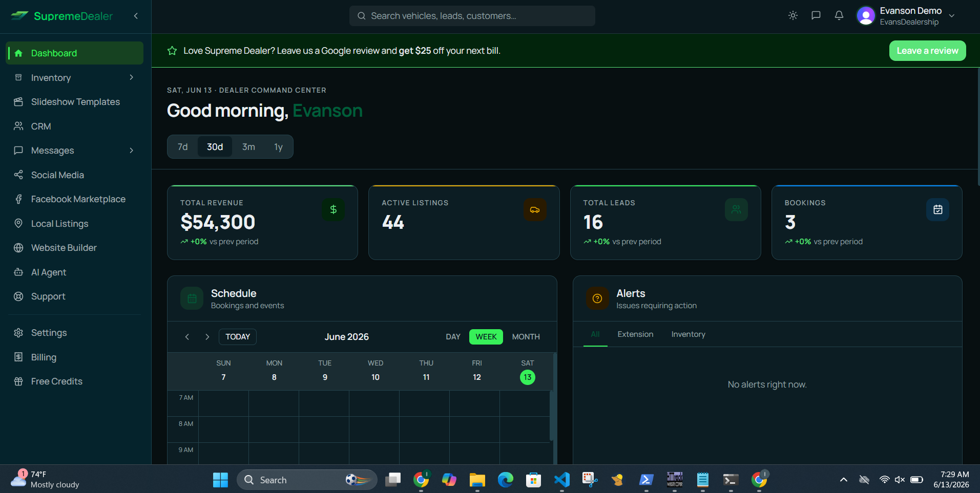Screen dimensions: 980x493
Task: Click the Schedule calendar icon
Action: click(192, 298)
